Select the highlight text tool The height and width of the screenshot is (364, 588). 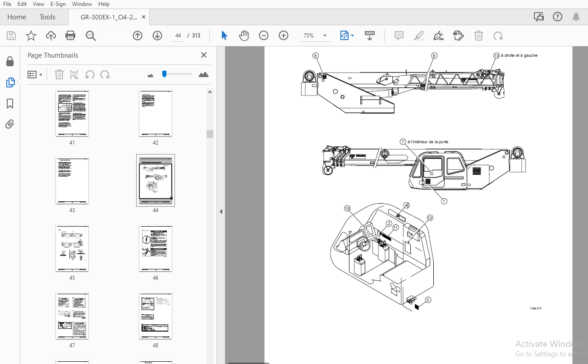[x=419, y=36]
